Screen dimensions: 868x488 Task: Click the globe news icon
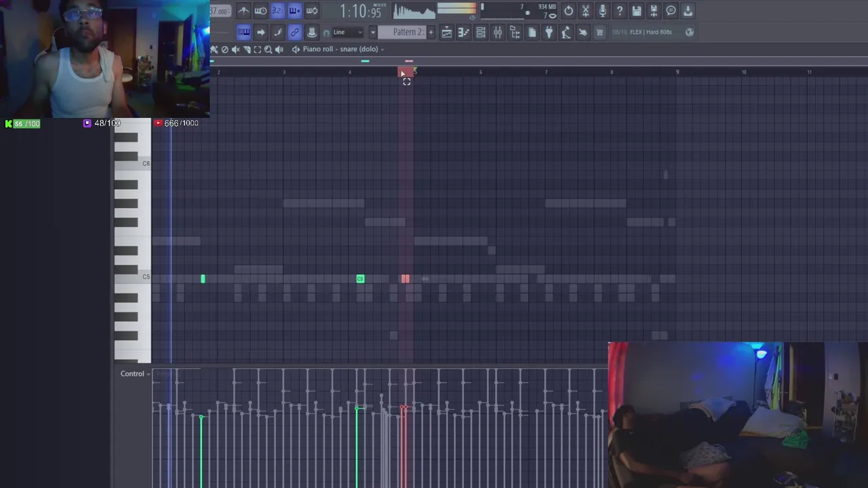point(690,32)
